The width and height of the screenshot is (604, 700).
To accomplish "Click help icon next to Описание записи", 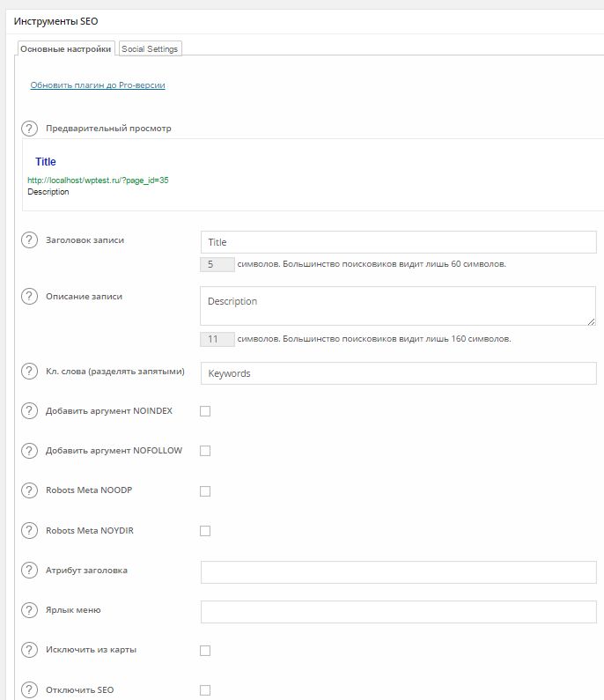I will tap(29, 297).
